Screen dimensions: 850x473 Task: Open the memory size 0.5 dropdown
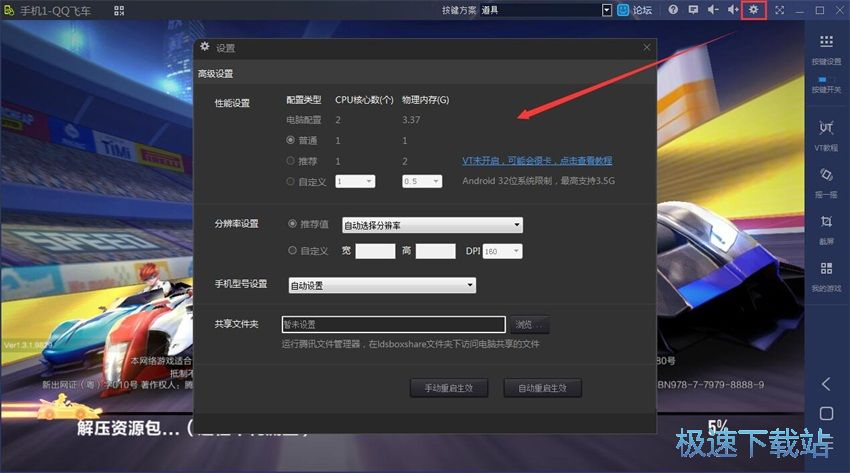pyautogui.click(x=422, y=181)
